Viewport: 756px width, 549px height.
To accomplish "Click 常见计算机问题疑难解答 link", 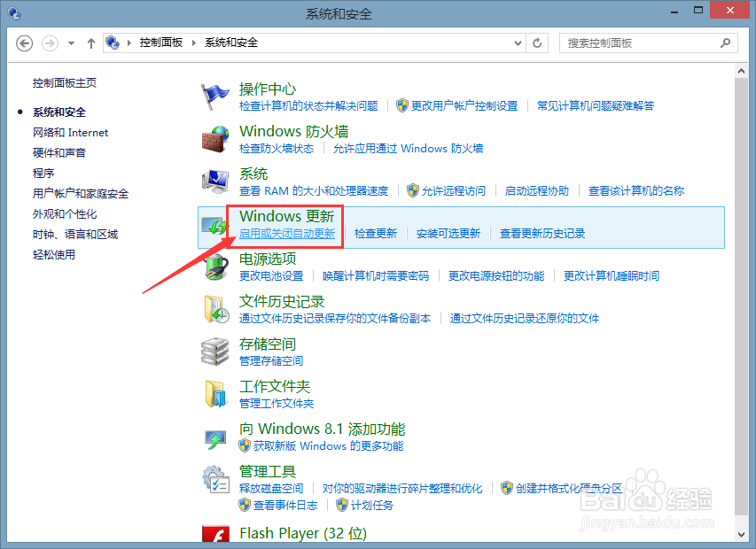I will coord(596,106).
